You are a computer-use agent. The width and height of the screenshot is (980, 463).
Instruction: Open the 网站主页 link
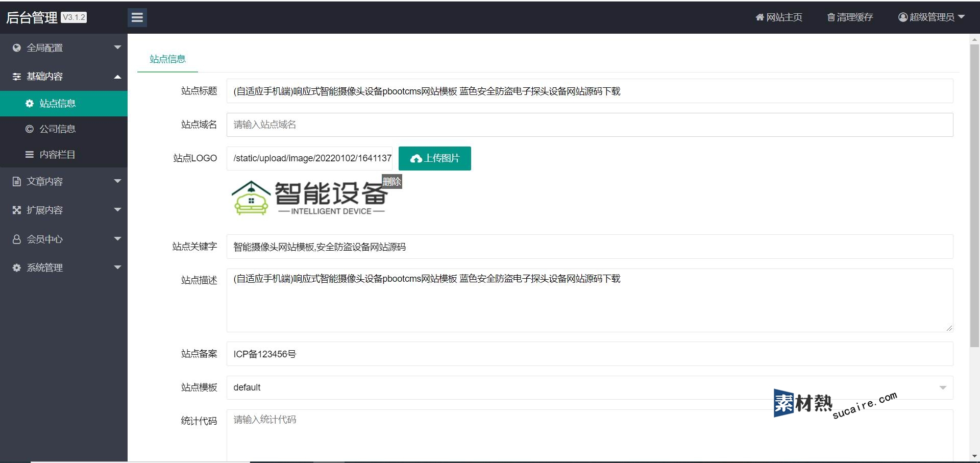point(779,17)
